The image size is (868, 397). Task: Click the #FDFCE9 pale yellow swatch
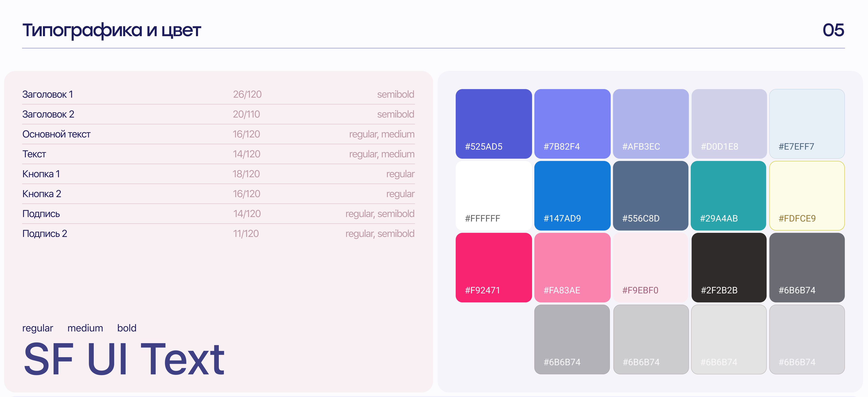pyautogui.click(x=807, y=196)
